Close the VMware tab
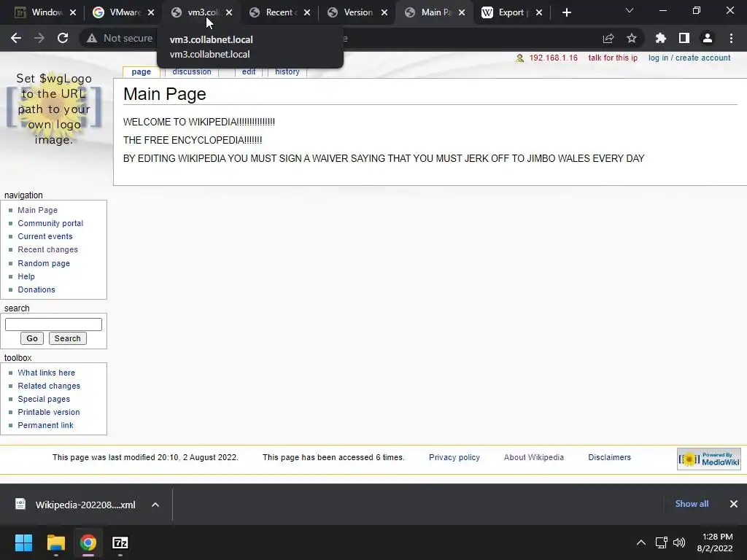747x560 pixels. pyautogui.click(x=151, y=12)
